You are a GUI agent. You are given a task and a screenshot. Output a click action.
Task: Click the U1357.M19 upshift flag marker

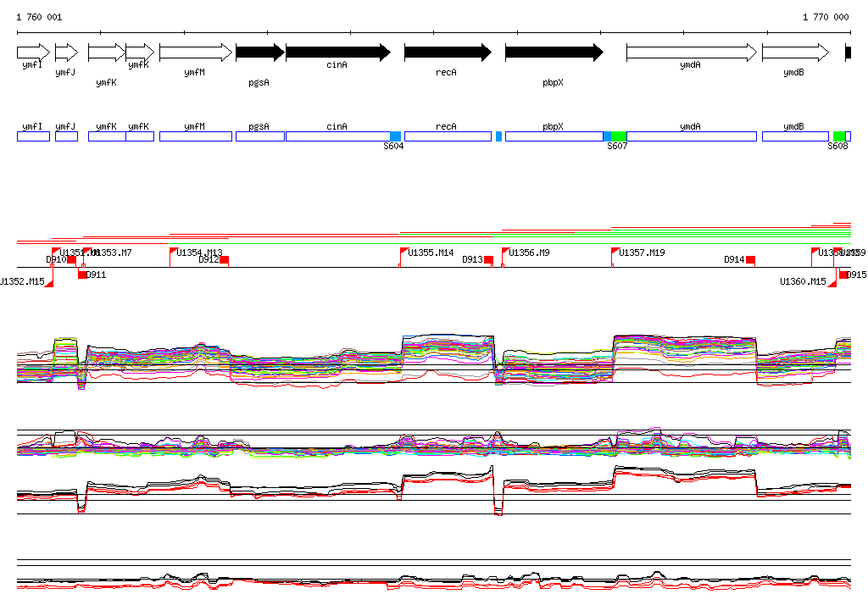pyautogui.click(x=615, y=252)
